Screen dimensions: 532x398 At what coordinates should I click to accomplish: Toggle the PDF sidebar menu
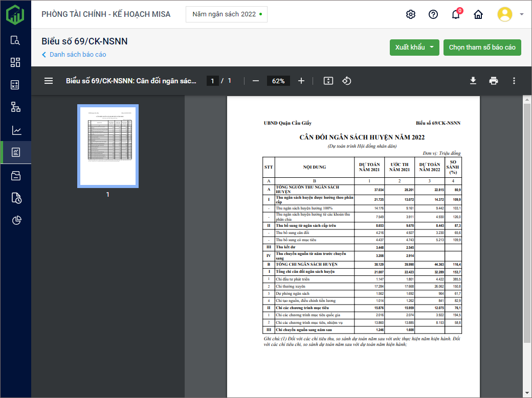[49, 81]
